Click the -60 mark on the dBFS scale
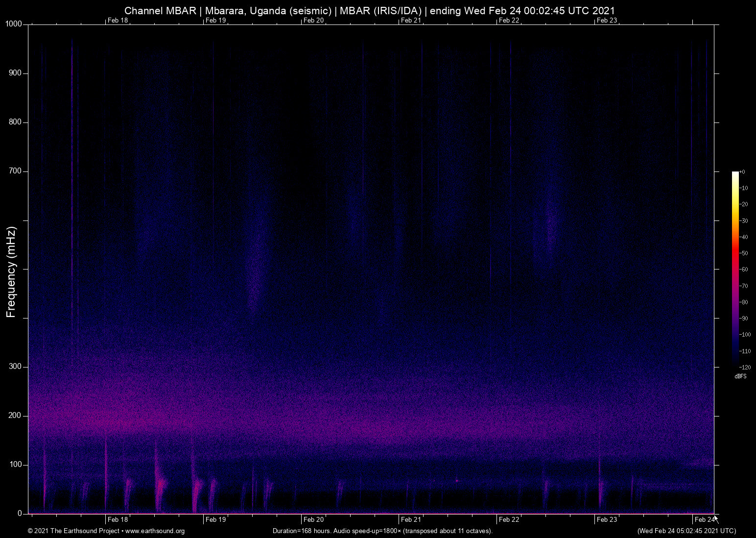This screenshot has width=756, height=538. pos(745,269)
